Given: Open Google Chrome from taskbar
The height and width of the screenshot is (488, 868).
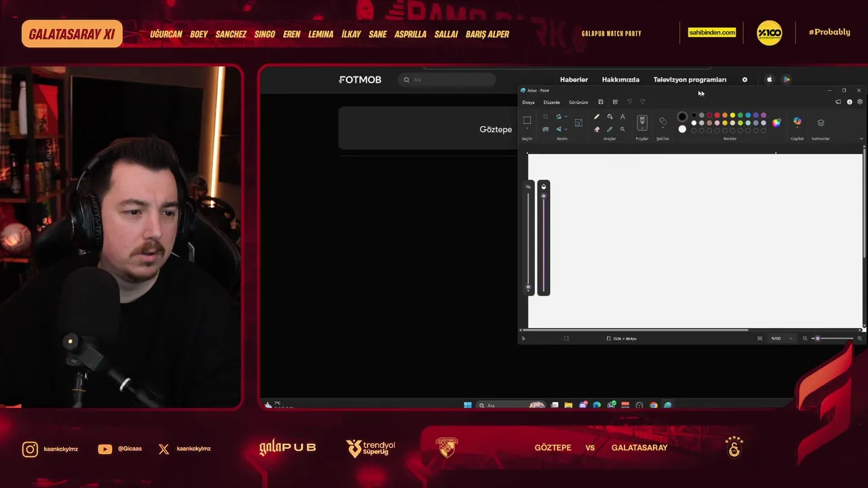Looking at the screenshot, I should pyautogui.click(x=654, y=405).
